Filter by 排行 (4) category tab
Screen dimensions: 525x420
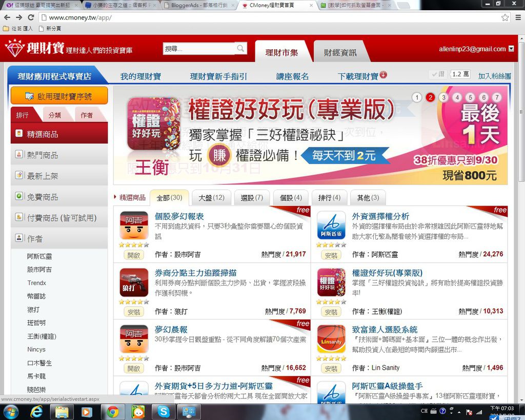click(330, 197)
